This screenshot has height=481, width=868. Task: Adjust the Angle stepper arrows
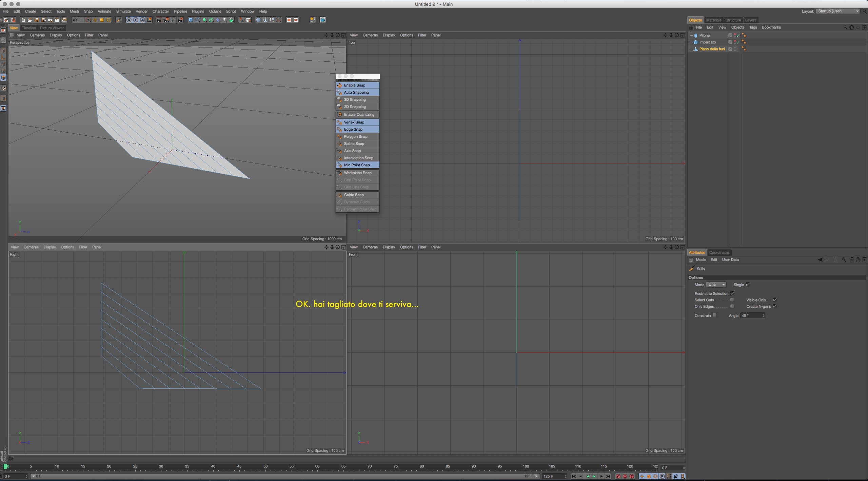pyautogui.click(x=764, y=315)
